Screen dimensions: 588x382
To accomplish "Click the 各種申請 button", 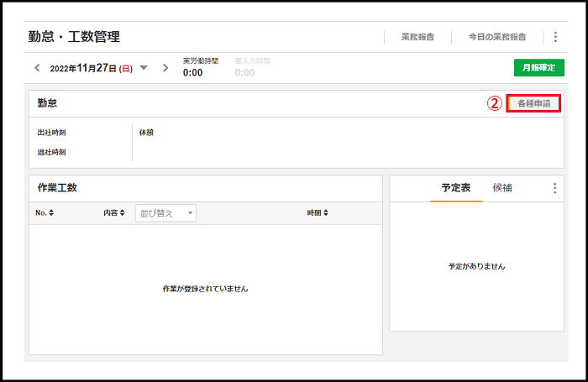I will 533,103.
